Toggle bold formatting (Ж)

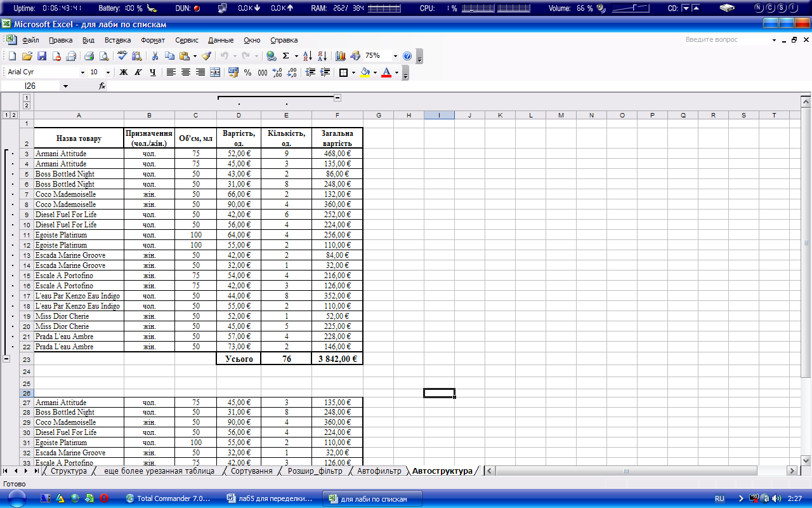tap(124, 72)
